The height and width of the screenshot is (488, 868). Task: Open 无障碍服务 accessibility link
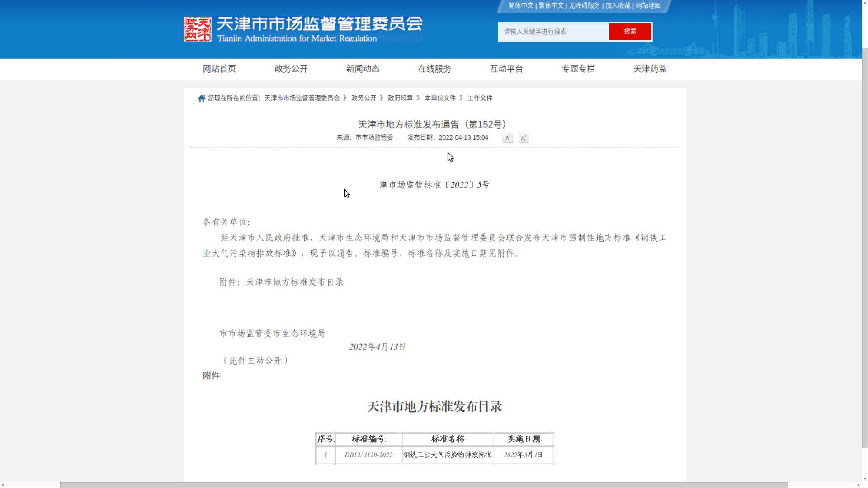[x=584, y=6]
